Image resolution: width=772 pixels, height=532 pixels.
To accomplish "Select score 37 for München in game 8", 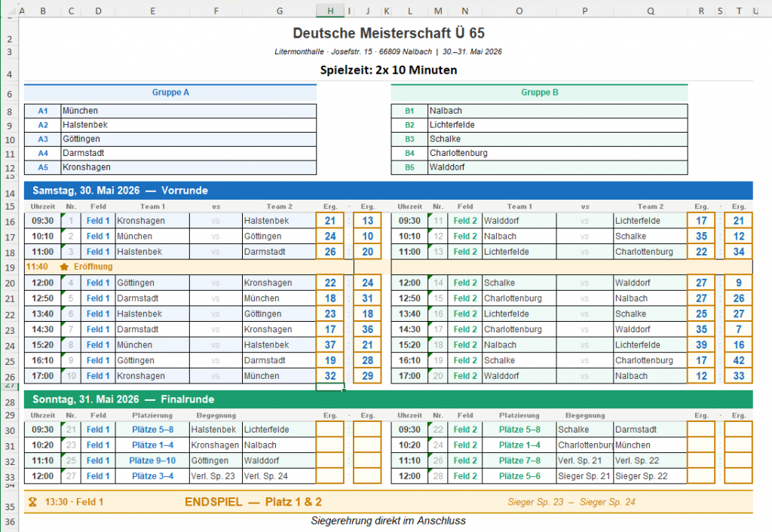I will tap(330, 345).
